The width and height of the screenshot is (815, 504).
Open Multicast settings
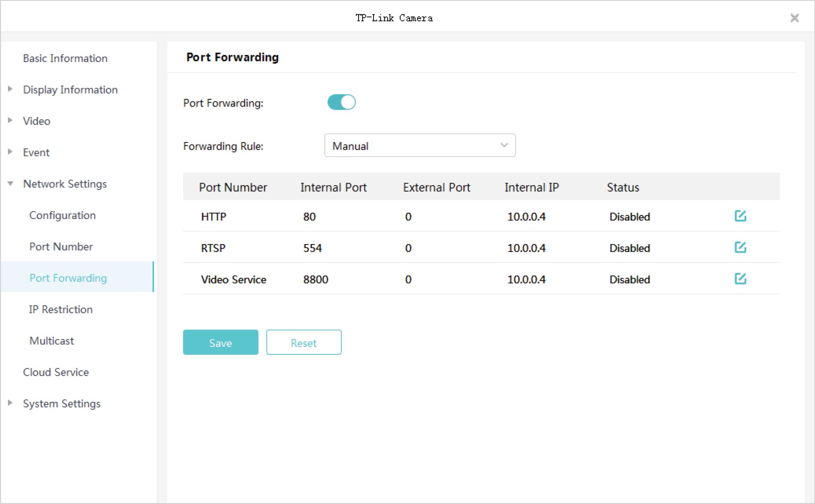click(x=52, y=341)
